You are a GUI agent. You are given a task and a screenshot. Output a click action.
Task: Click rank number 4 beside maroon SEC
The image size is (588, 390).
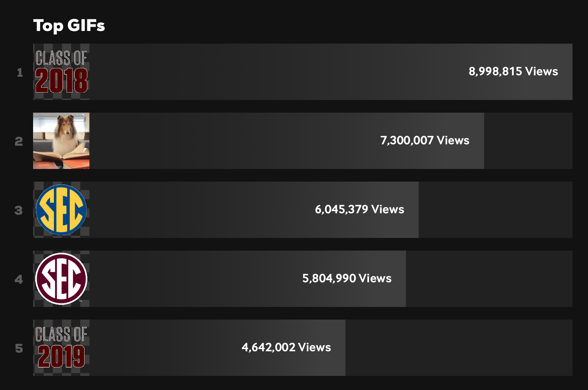click(19, 279)
